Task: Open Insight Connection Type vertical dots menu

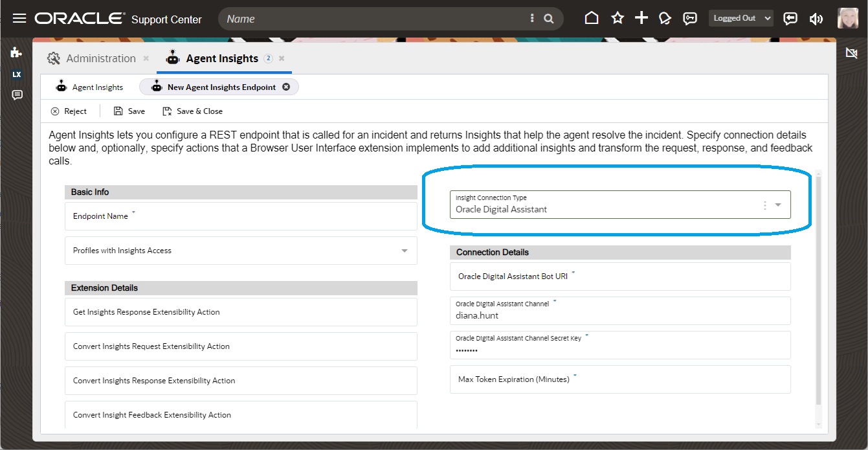Action: point(764,205)
